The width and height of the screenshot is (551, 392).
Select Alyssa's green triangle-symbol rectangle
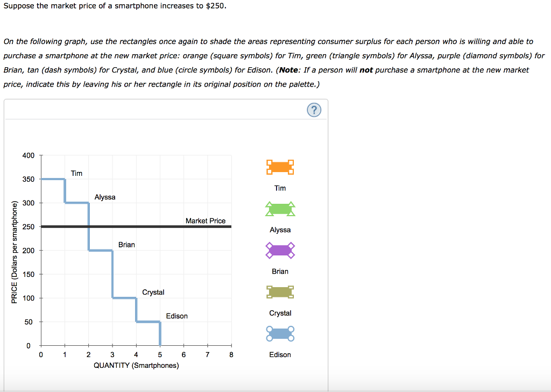[280, 209]
